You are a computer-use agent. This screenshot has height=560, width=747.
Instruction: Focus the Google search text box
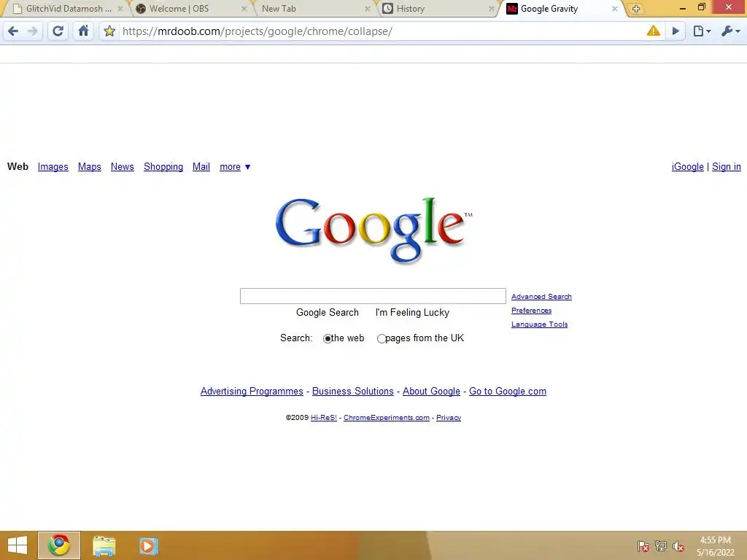coord(373,296)
